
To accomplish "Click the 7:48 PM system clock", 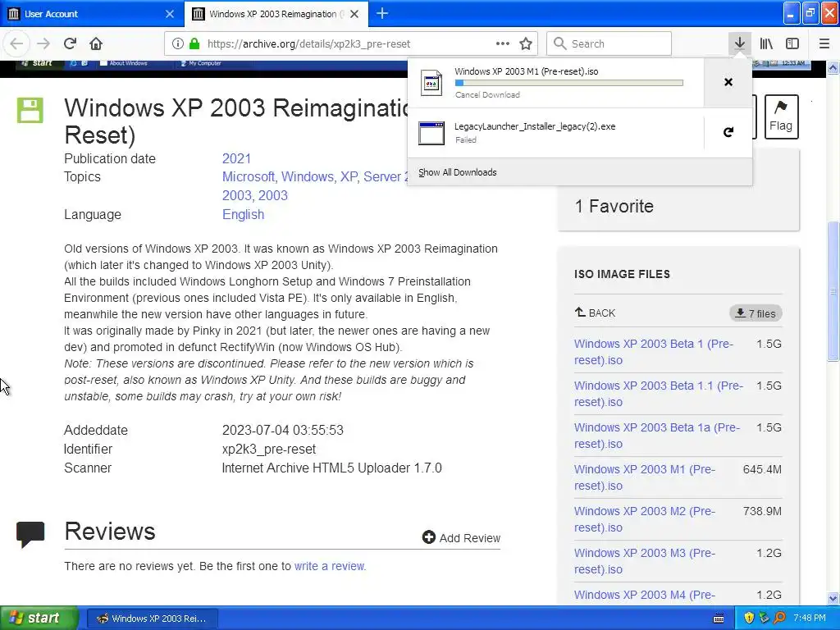I will (x=810, y=619).
